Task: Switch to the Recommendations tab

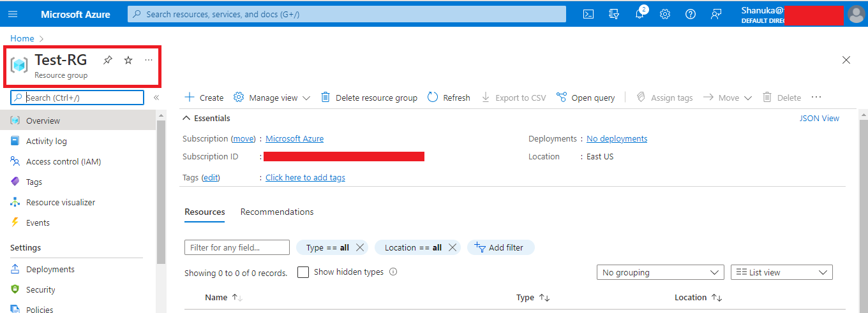Action: coord(277,212)
